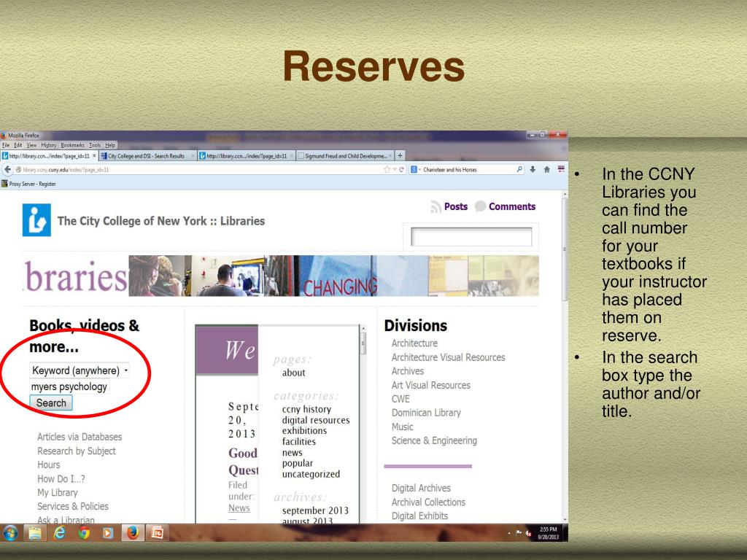
Task: Open the bookmarks menu icon in the toolbar
Action: coord(561,169)
